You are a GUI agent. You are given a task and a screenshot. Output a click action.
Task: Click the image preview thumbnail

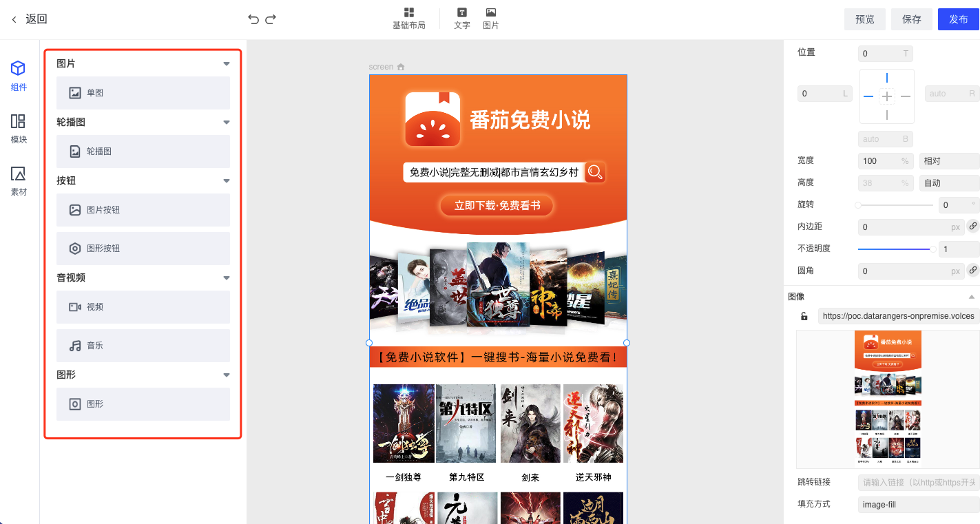pos(888,399)
